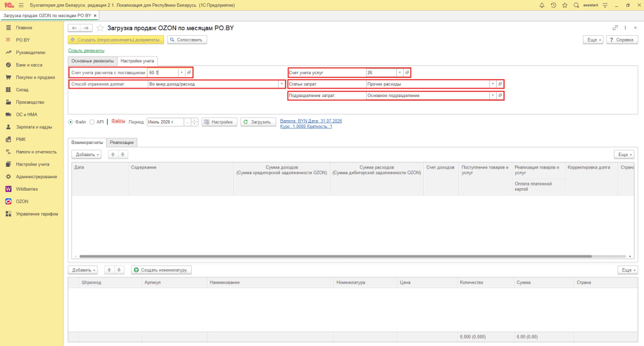Image resolution: width=644 pixels, height=346 pixels.
Task: Click the Загрузить button
Action: coord(258,122)
